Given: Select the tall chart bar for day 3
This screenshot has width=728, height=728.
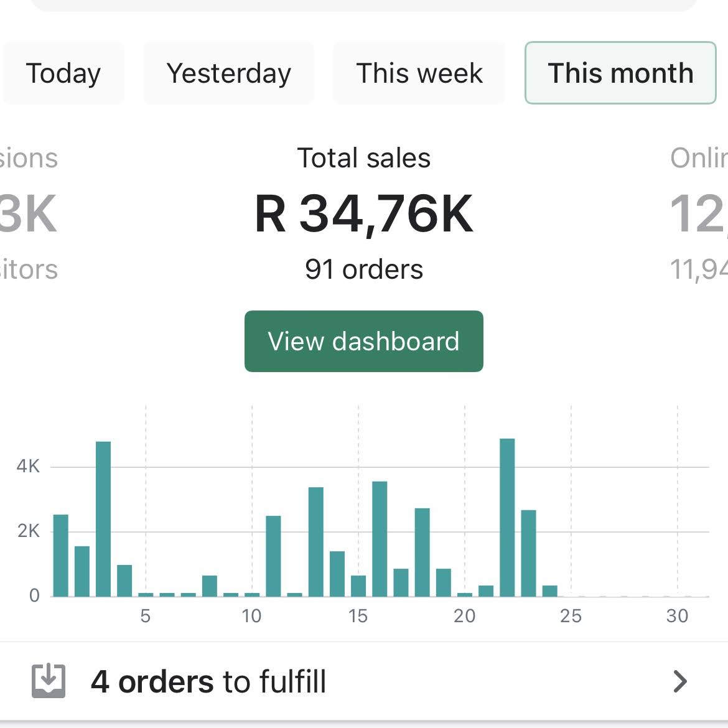Looking at the screenshot, I should pyautogui.click(x=103, y=519).
